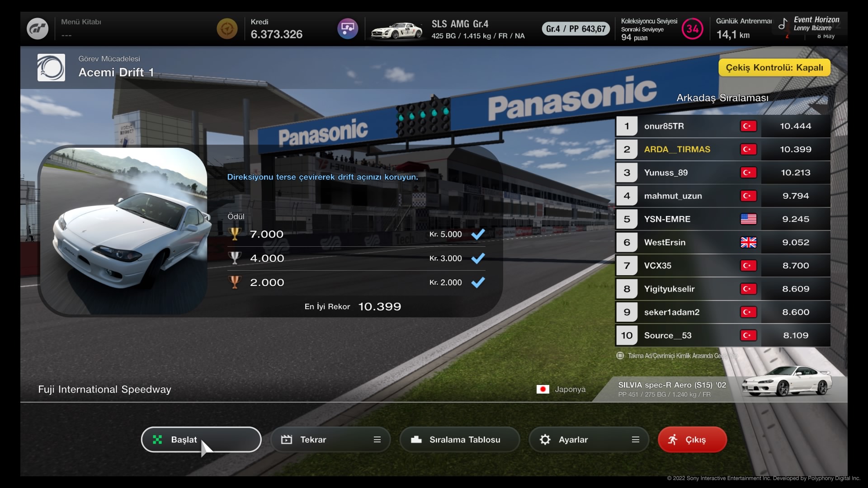Toggle nickname/online ID display
Image resolution: width=868 pixels, height=488 pixels.
pyautogui.click(x=677, y=356)
